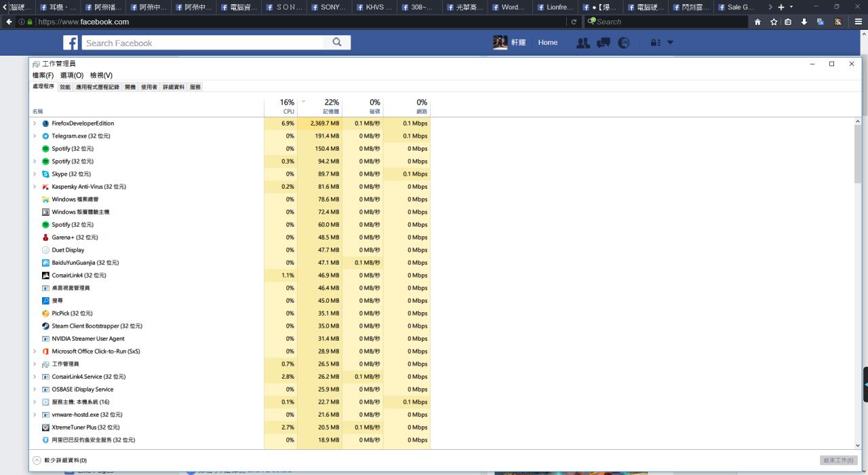Screen dimensions: 868x475
Task: Open Facebook account dropdown arrow
Action: [671, 43]
